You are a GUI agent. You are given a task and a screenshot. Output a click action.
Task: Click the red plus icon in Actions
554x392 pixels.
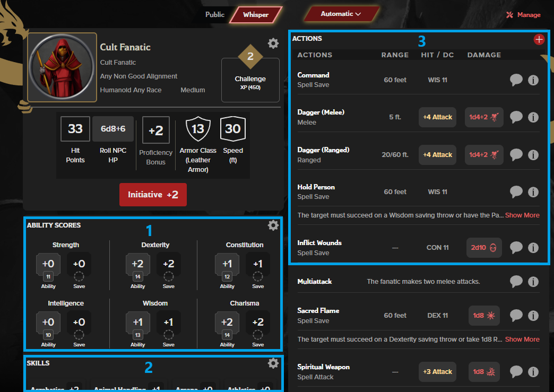coord(539,40)
